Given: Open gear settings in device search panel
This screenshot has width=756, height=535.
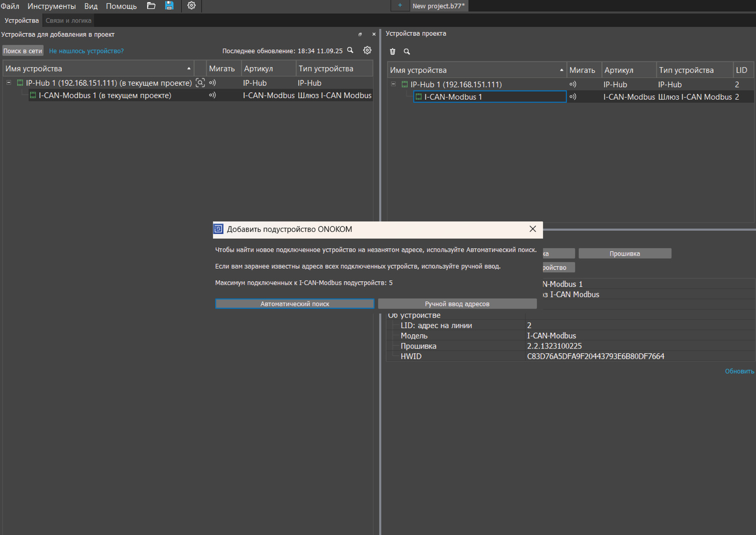Looking at the screenshot, I should click(367, 50).
